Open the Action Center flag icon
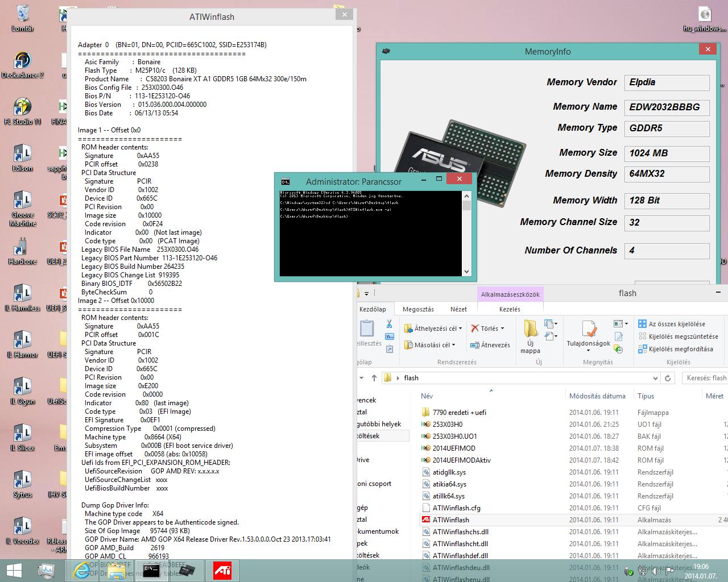728x582 pixels. point(670,571)
